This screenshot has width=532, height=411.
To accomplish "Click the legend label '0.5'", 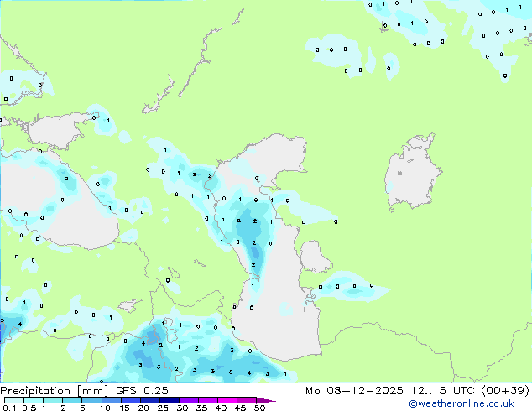I will pos(29,408).
